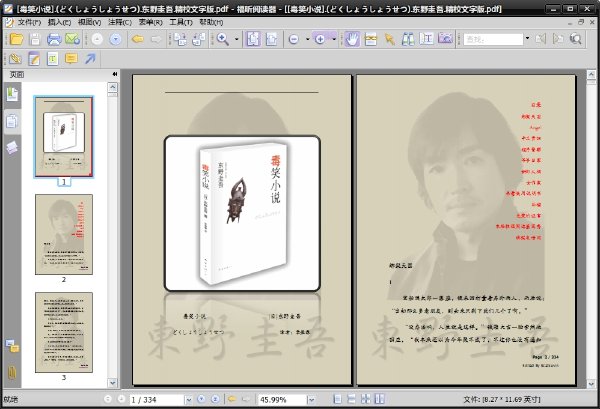Image resolution: width=600 pixels, height=409 pixels.
Task: Open the 45.99% zoom level dropdown
Action: click(311, 400)
